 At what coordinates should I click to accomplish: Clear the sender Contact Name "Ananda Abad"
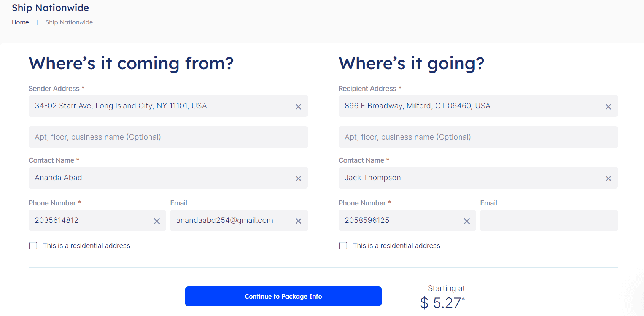[x=298, y=178]
